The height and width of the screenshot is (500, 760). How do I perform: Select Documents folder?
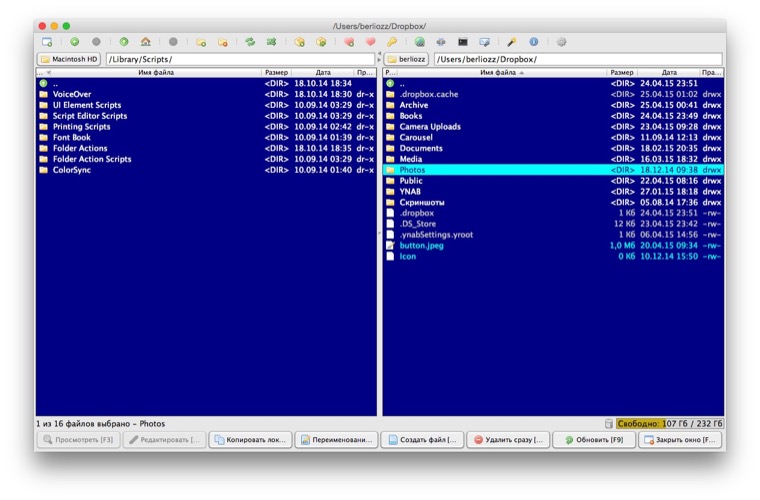coord(553,148)
